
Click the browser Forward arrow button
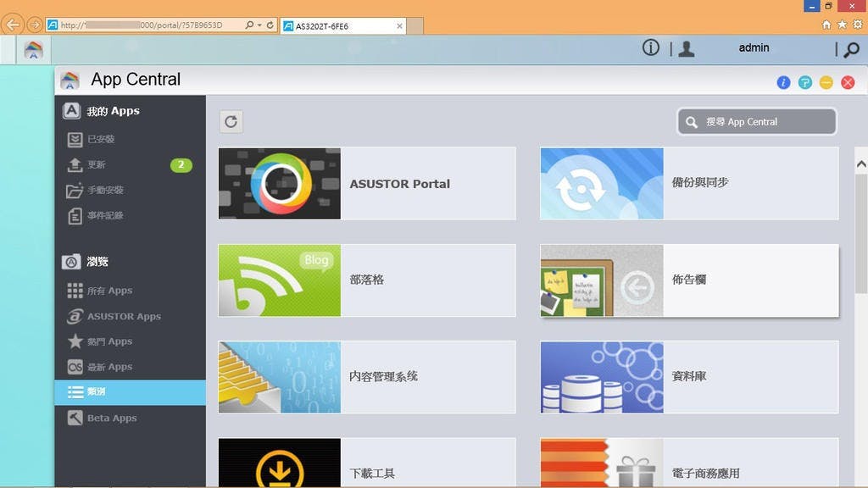tap(34, 25)
